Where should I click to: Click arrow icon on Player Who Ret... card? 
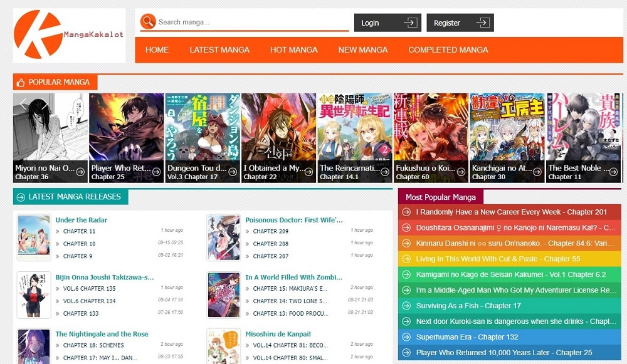click(156, 172)
